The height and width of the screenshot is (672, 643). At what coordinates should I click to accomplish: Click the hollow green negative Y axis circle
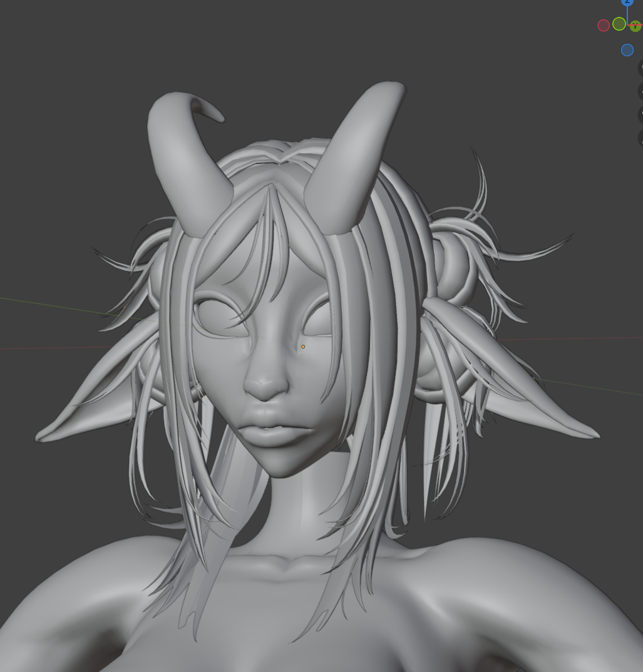[619, 24]
